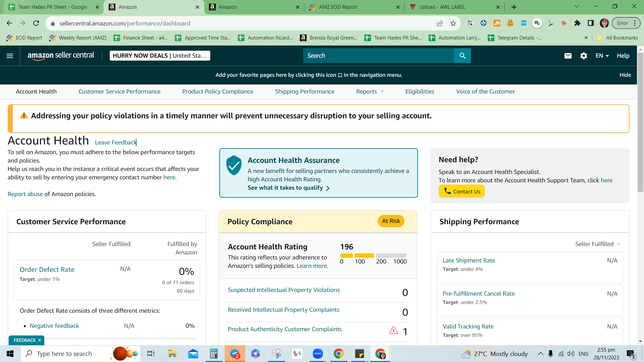Viewport: 644px width, 362px height.
Task: Open Task View on the taskbar
Action: coord(151,354)
